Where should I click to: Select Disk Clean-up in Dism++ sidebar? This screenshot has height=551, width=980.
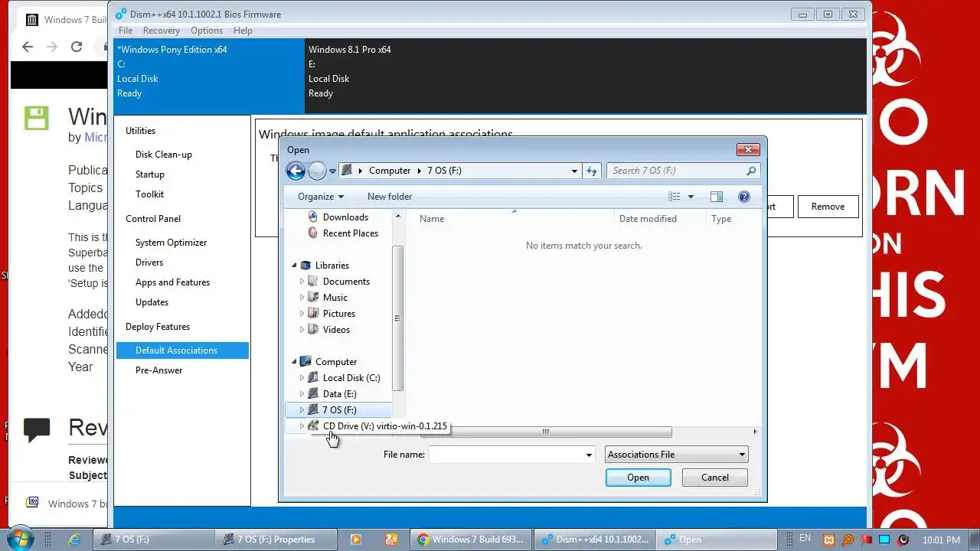[164, 155]
